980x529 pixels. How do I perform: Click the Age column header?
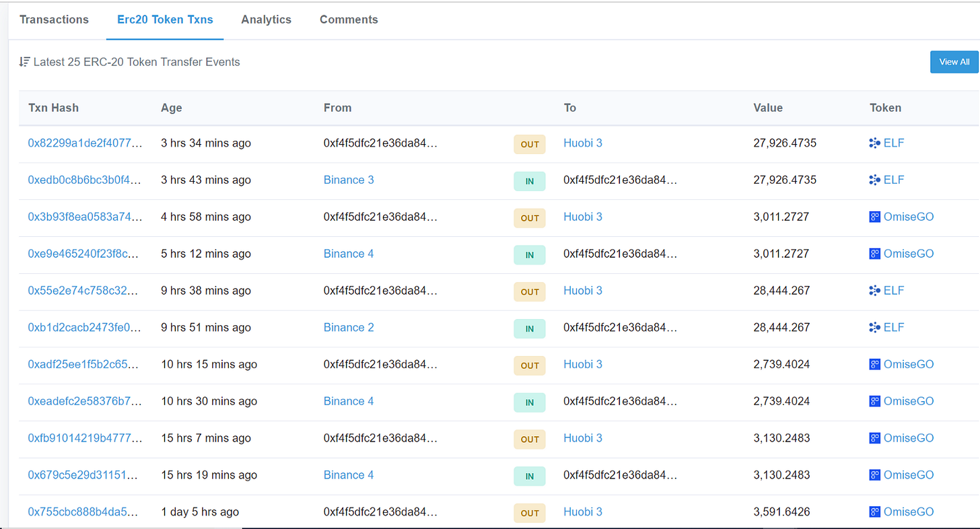pos(172,108)
